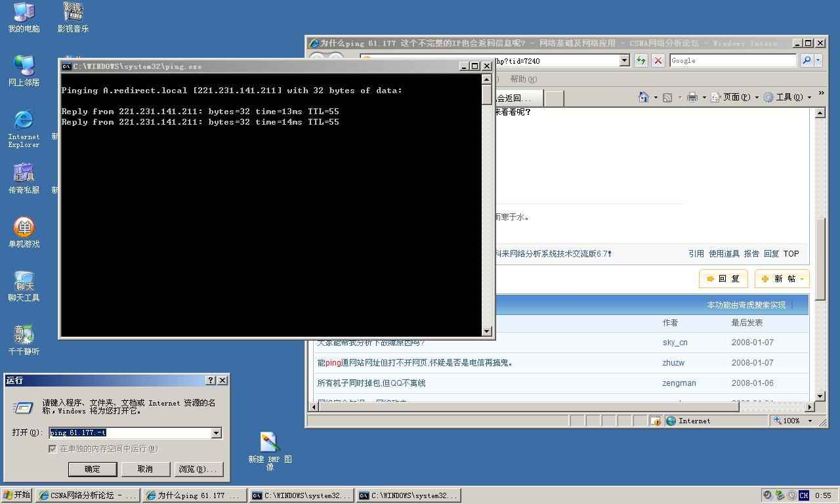Screen dimensions: 840x504
Task: Expand the 打开 command history dropdown
Action: point(216,433)
